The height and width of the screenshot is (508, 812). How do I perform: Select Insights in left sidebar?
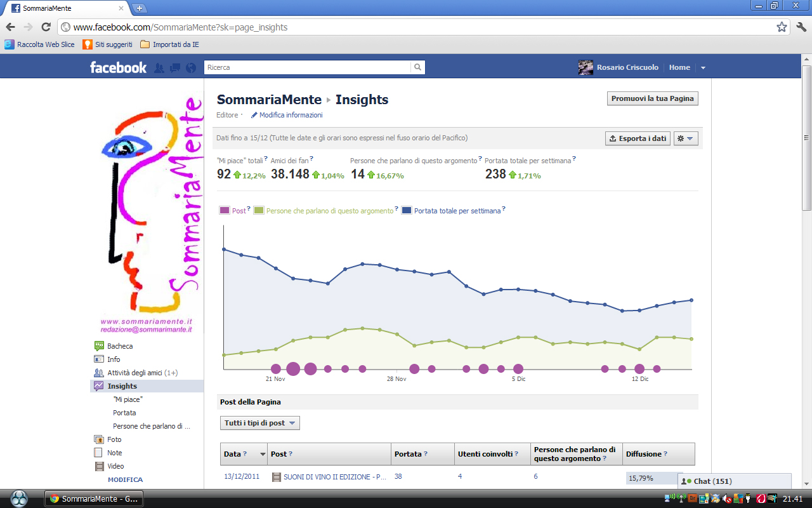tap(122, 386)
